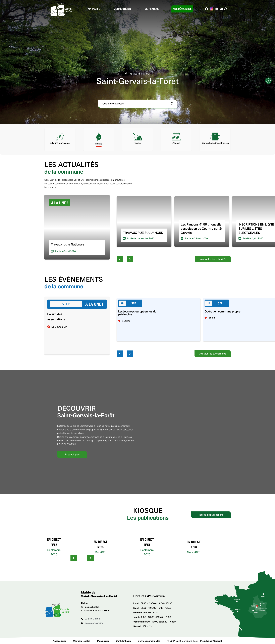This screenshot has width=275, height=644.
Task: Go to next news slide
Action: [x=130, y=259]
